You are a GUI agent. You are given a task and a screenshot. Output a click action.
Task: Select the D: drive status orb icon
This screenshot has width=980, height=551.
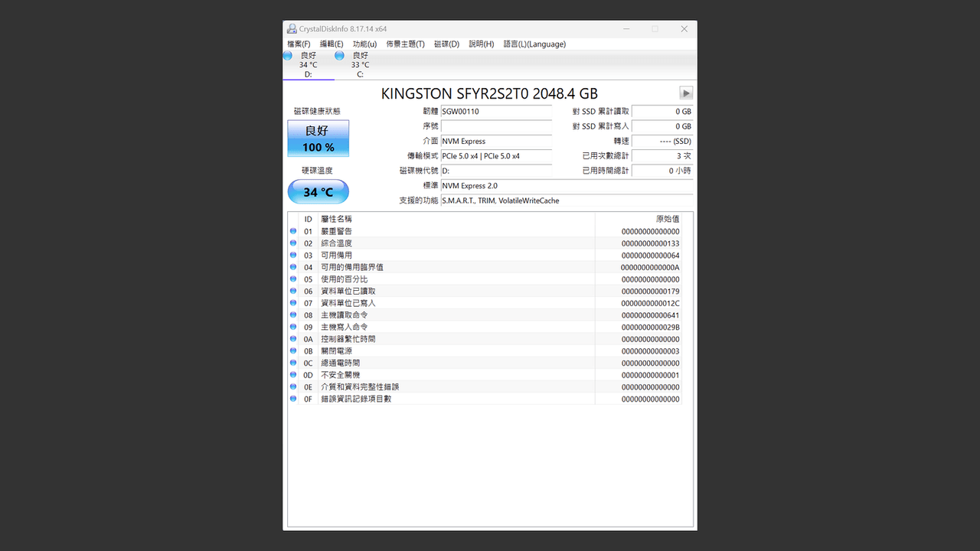pyautogui.click(x=288, y=56)
